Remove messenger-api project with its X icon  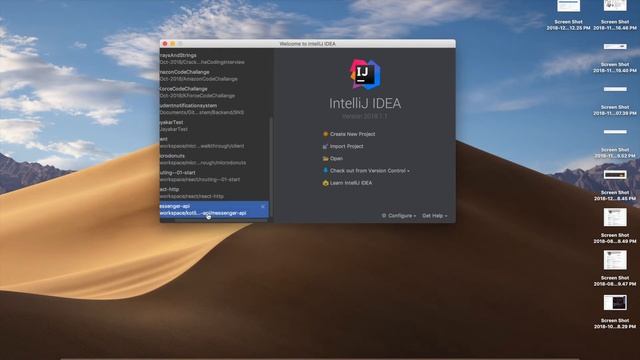coord(262,207)
